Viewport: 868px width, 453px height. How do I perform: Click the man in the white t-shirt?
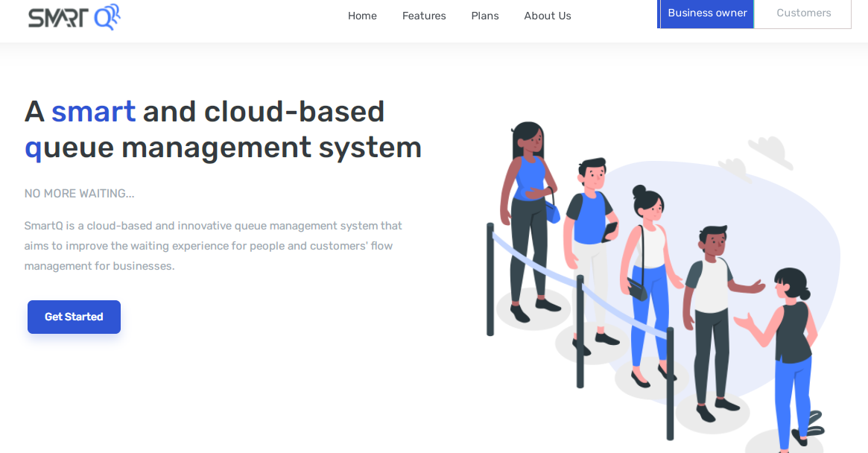710,313
